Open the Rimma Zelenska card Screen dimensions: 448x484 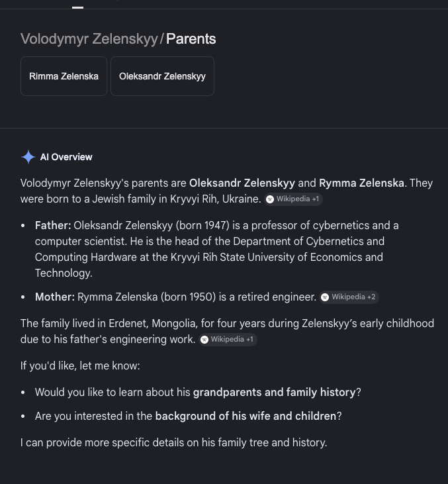click(x=64, y=76)
